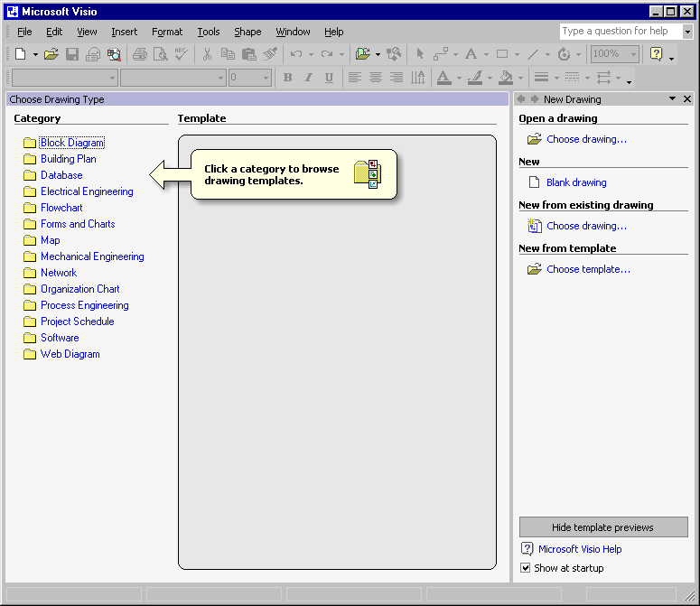Open the Tools menu
The image size is (700, 606).
coord(209,32)
